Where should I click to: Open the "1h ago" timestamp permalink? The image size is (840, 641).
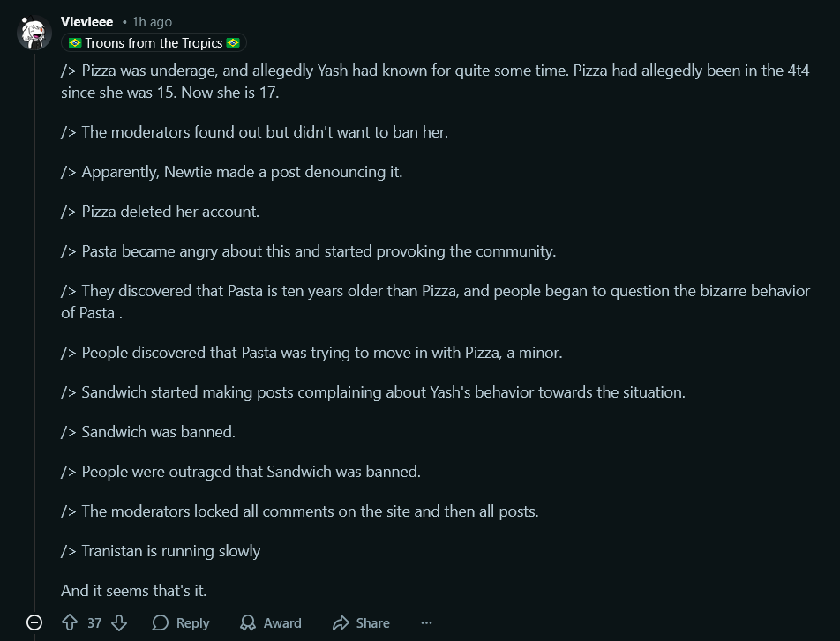click(x=152, y=22)
